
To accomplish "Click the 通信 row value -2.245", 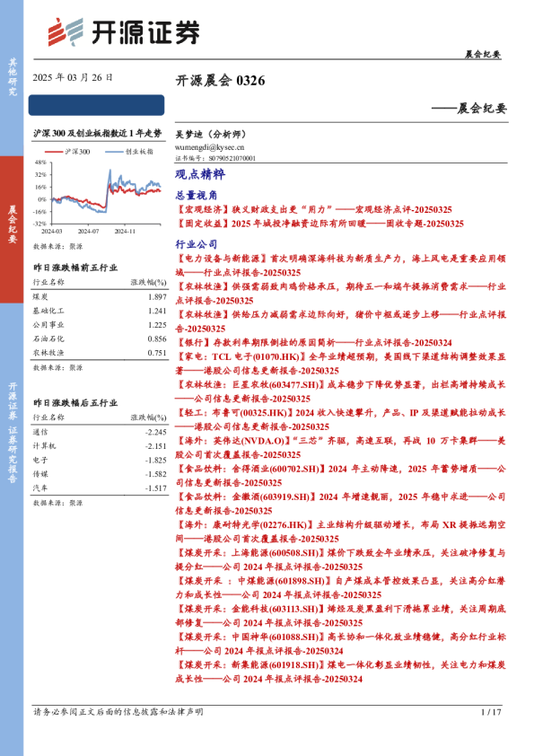I will pyautogui.click(x=155, y=432).
